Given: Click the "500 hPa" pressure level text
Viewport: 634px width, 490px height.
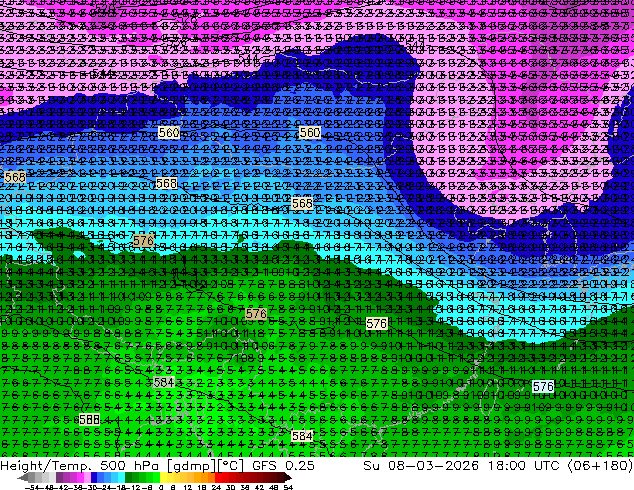Looking at the screenshot, I should coord(129,466).
